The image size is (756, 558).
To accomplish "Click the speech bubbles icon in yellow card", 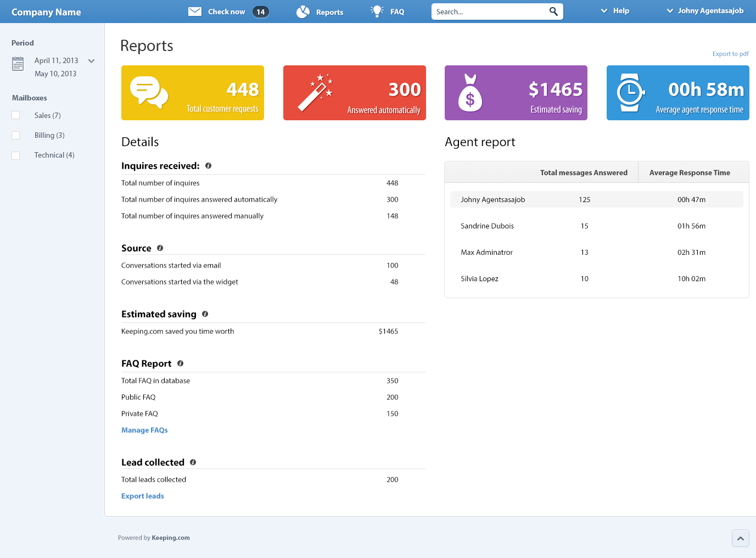I will tap(149, 92).
